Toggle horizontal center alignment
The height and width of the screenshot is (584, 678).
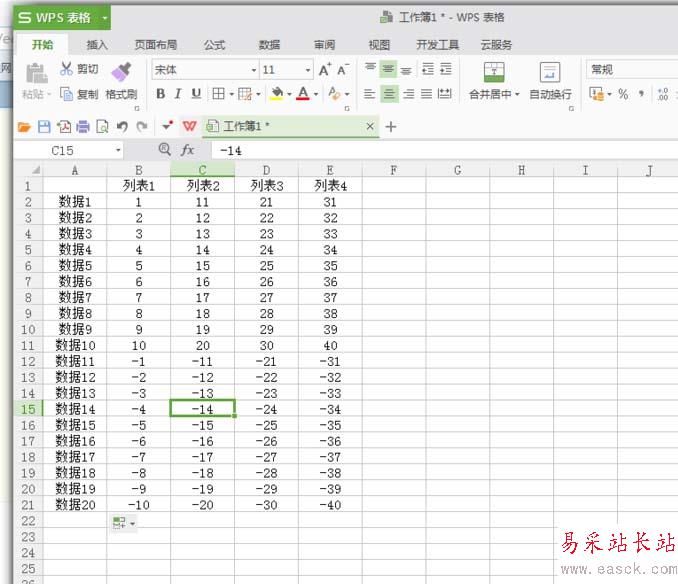(389, 94)
